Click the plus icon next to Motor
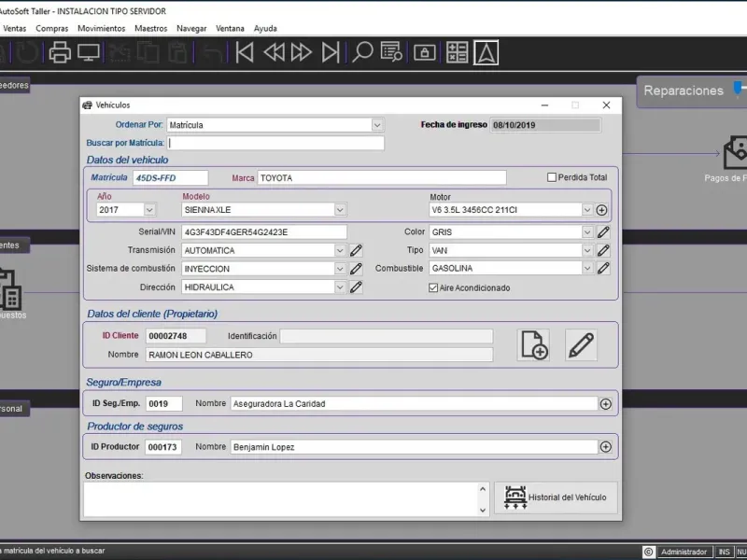 pos(602,210)
